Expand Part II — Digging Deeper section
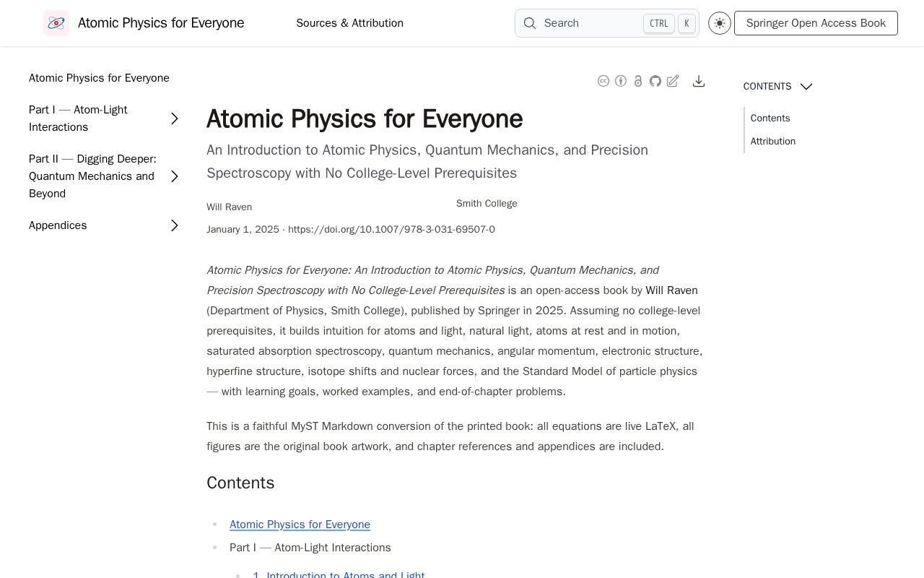This screenshot has height=578, width=924. point(175,176)
